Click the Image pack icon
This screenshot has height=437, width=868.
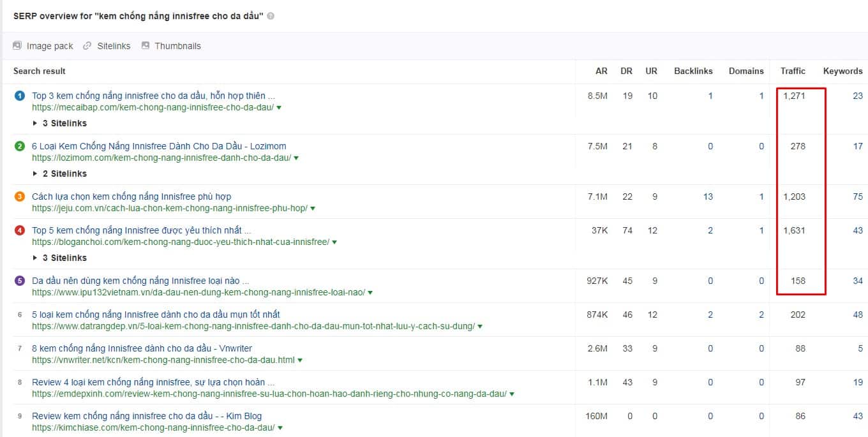click(17, 46)
